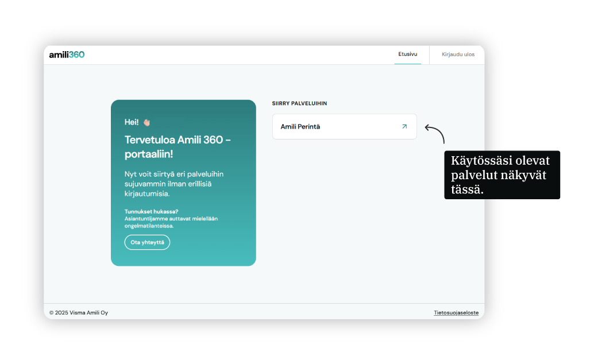Click the heading 'Tervetuloa Amili 360 – portaaliin!'
Viewport: 598px width, 364px height.
click(x=178, y=147)
